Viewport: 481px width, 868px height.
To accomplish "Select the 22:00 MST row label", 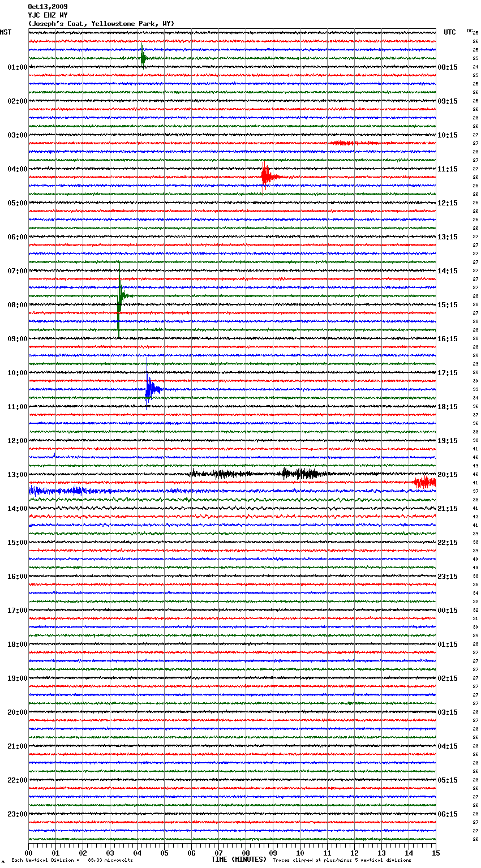I will [18, 780].
